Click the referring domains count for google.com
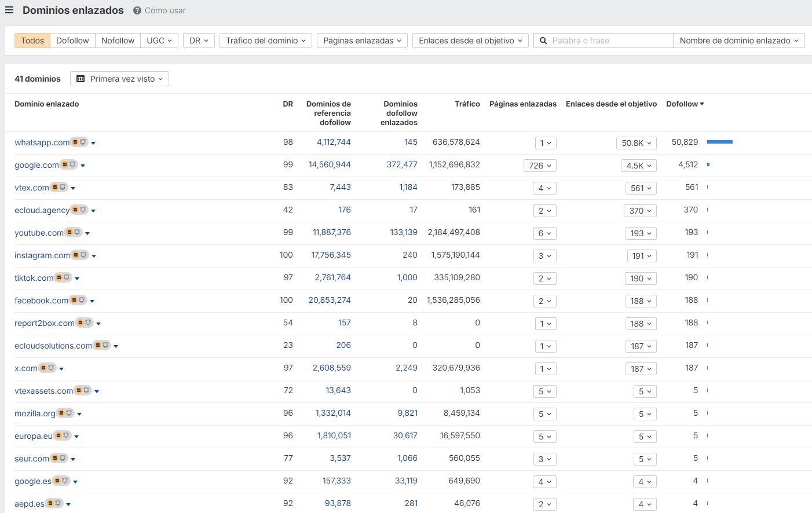 pos(330,164)
